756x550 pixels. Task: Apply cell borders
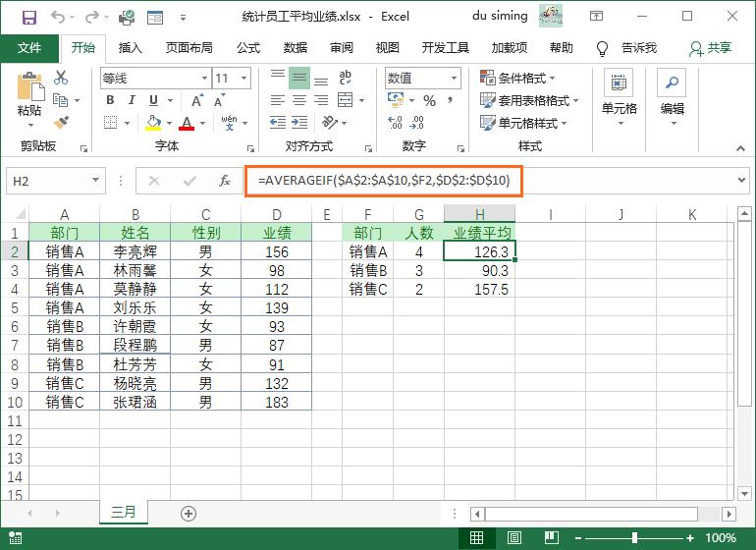110,123
